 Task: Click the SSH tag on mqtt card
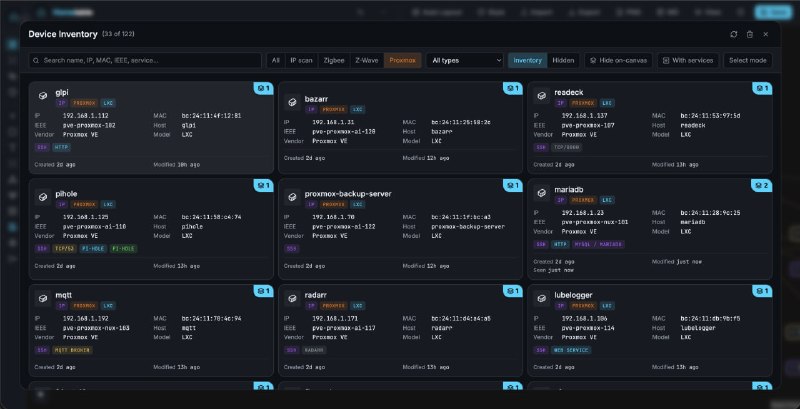click(x=42, y=350)
